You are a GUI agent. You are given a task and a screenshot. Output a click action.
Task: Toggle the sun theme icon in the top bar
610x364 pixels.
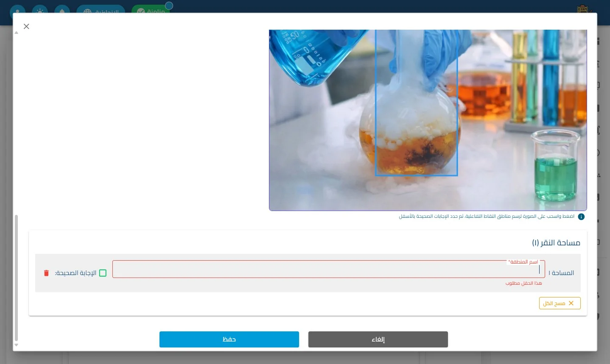pos(40,11)
